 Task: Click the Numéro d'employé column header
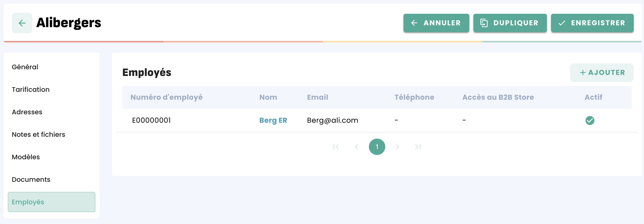[167, 97]
